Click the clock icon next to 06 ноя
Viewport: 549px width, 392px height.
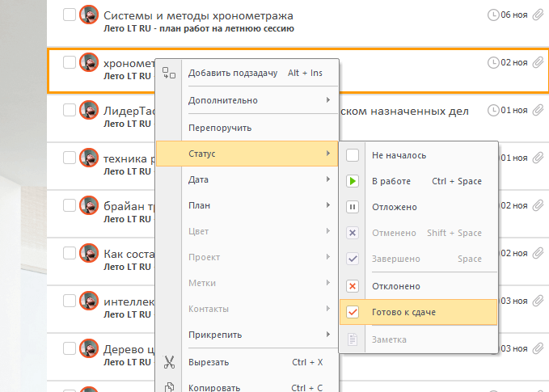[493, 15]
